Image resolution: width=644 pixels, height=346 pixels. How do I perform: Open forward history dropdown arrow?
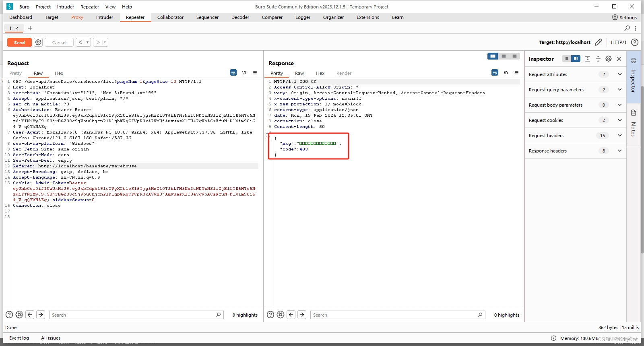pos(105,42)
